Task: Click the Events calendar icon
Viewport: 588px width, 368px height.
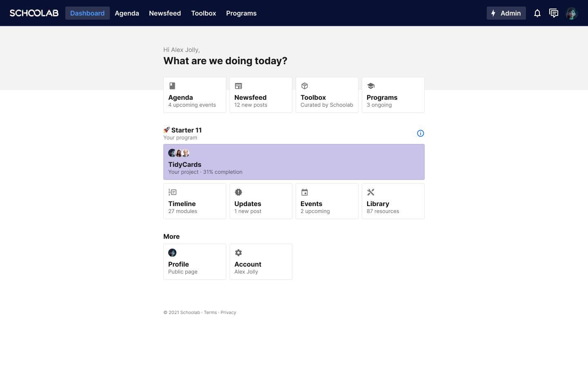Action: pos(304,192)
